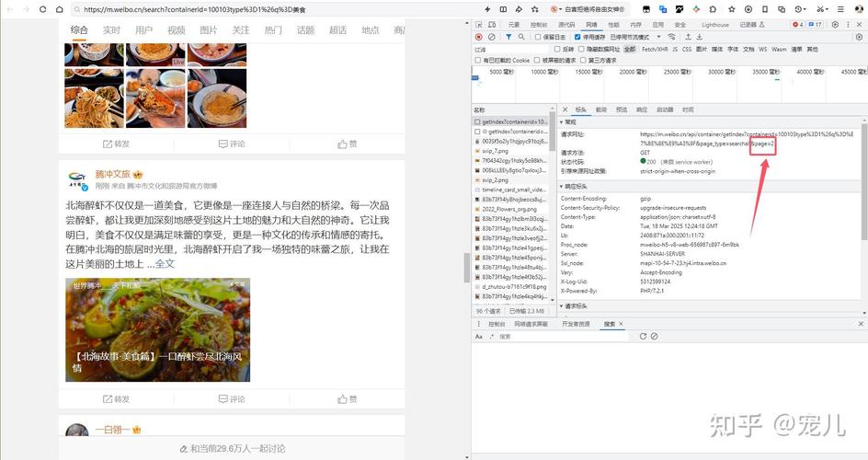Reload the page with the browser refresh icon

pos(42,9)
